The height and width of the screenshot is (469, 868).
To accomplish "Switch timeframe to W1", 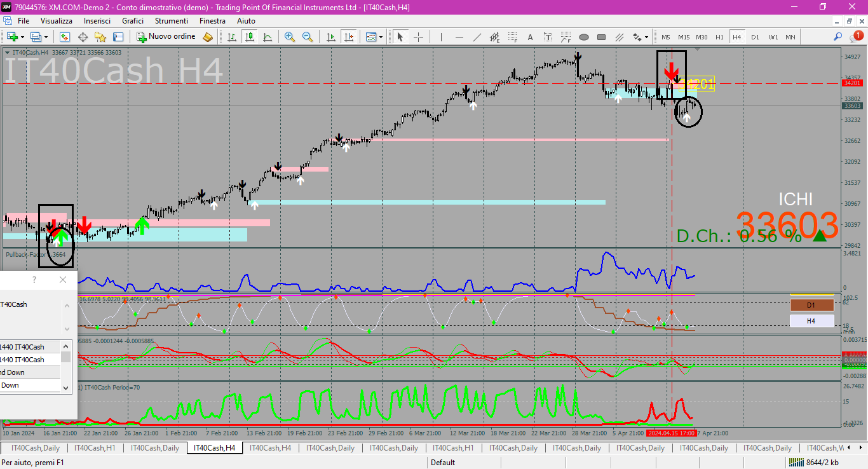I will [773, 37].
